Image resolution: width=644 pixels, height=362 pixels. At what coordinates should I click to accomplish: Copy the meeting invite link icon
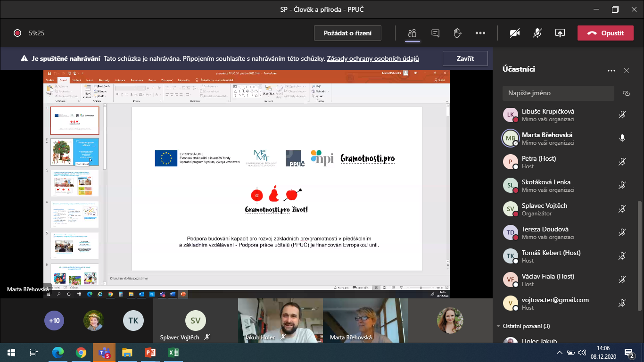point(626,93)
